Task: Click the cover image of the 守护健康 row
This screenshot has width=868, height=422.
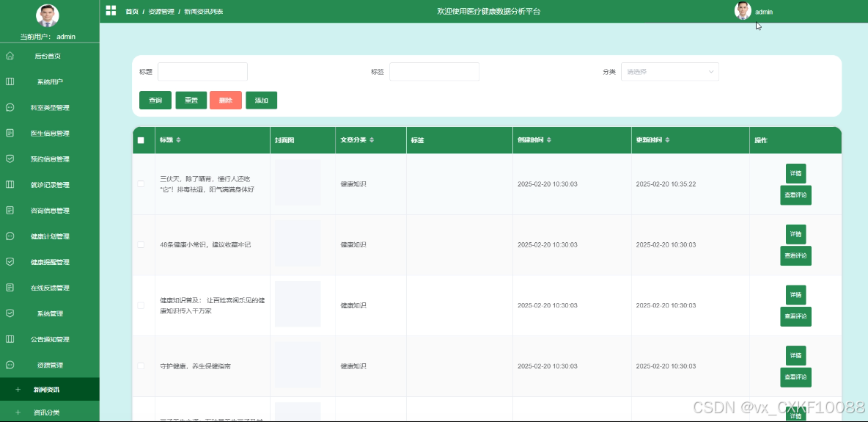Action: [x=298, y=364]
